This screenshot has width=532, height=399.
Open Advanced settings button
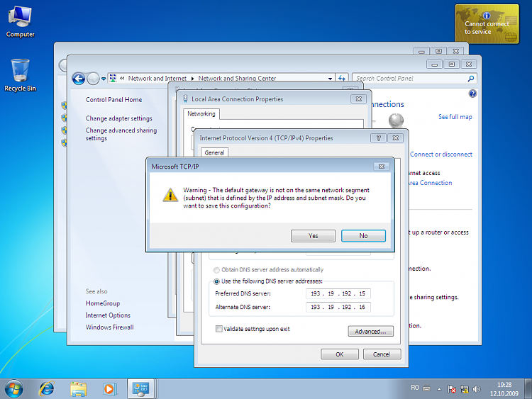pos(370,331)
